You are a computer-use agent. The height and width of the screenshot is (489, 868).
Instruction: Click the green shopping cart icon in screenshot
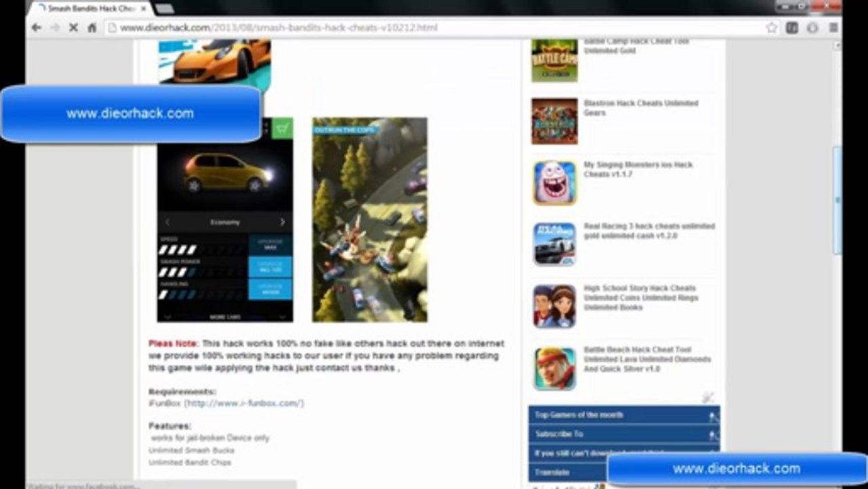(x=282, y=128)
